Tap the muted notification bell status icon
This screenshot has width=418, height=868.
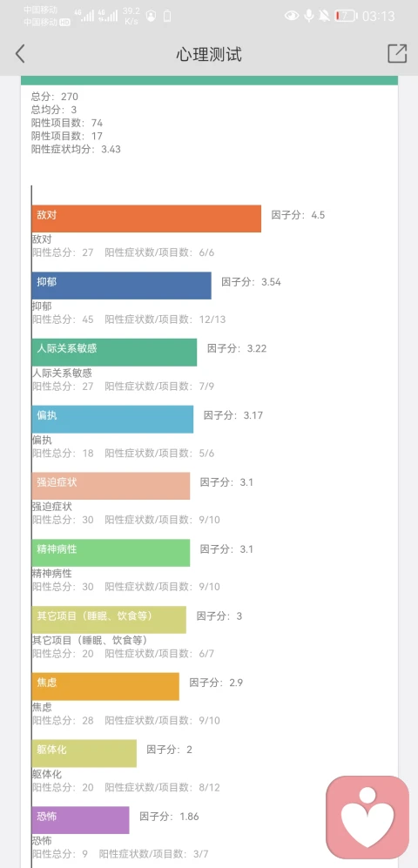pyautogui.click(x=325, y=16)
